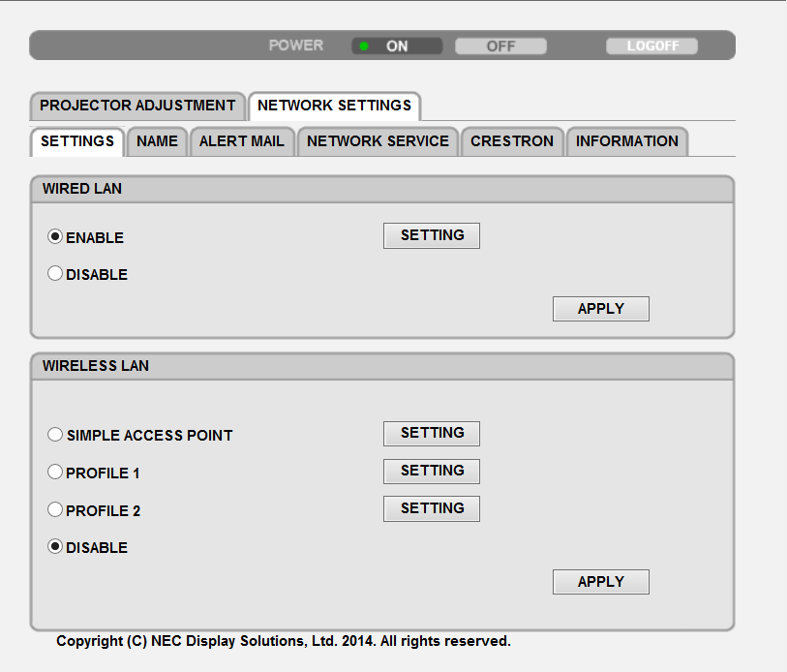Choose the SIMPLE ACCESS POINT radio option

coord(55,435)
